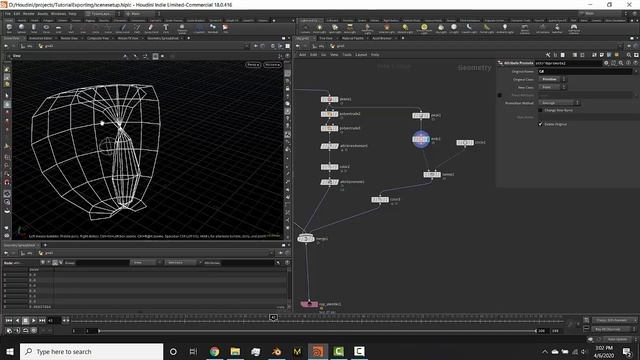Click the wrench icon in network editor toolbar
The width and height of the screenshot is (640, 360).
(x=548, y=55)
